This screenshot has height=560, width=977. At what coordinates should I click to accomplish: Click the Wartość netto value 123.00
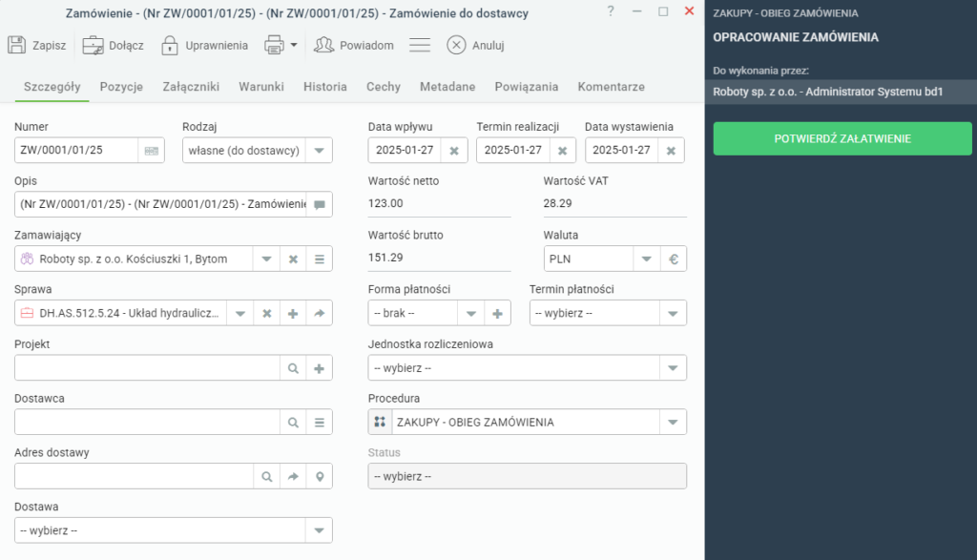(x=385, y=204)
